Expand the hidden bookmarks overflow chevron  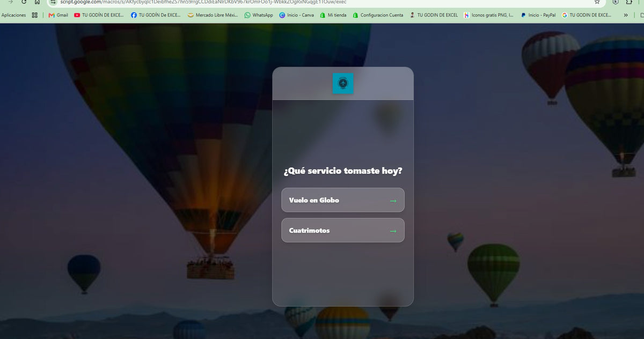pyautogui.click(x=626, y=15)
